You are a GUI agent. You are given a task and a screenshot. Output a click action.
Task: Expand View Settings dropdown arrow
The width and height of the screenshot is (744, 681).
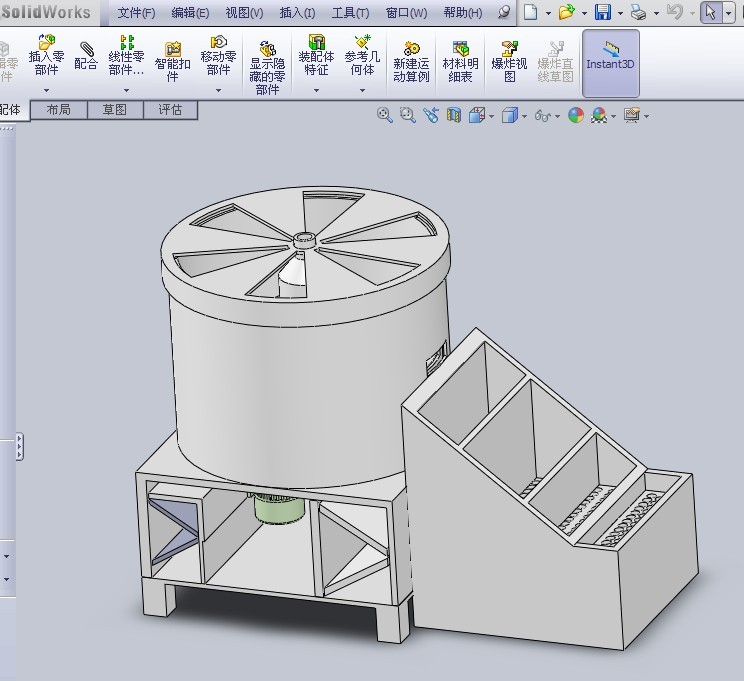(x=646, y=116)
